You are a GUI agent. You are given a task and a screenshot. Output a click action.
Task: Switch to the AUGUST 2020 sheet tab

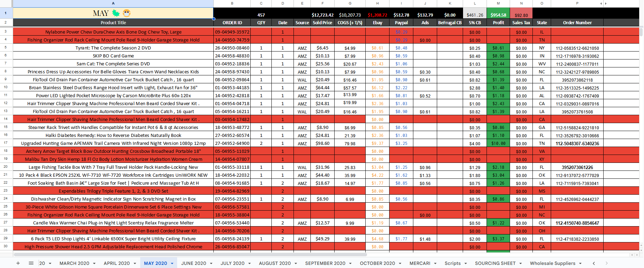[x=275, y=263]
